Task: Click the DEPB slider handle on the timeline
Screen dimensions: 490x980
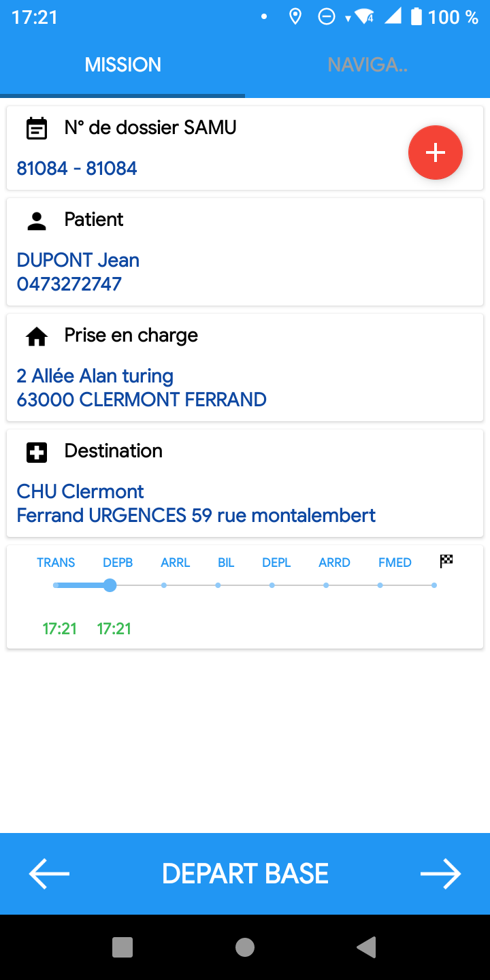Action: [110, 585]
